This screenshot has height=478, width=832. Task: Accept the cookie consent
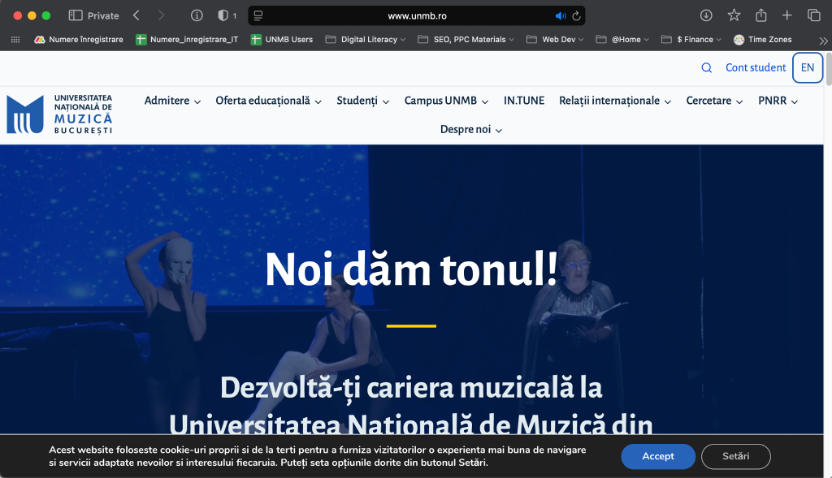coord(657,456)
